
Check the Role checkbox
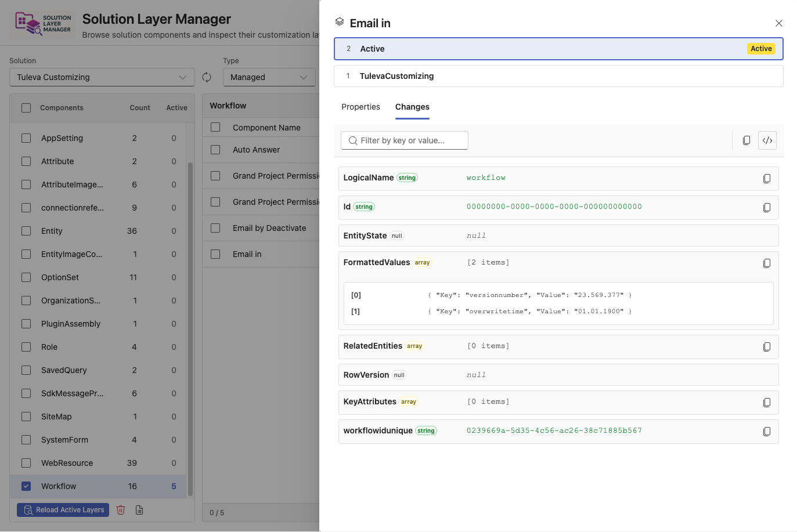pos(26,347)
